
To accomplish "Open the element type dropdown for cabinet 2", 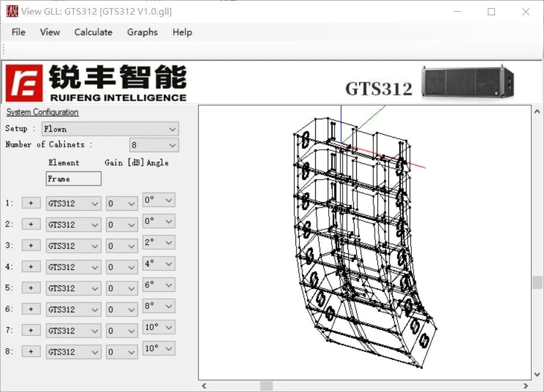I will click(74, 225).
